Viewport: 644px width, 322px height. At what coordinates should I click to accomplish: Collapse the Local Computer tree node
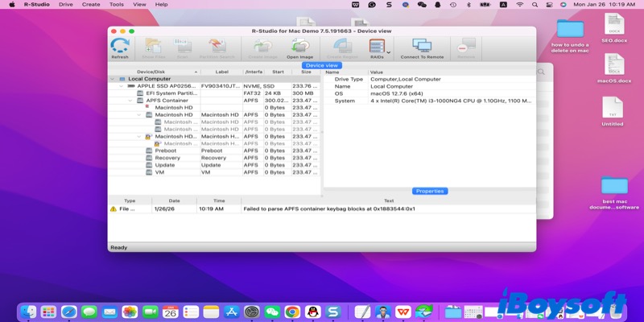[x=113, y=79]
